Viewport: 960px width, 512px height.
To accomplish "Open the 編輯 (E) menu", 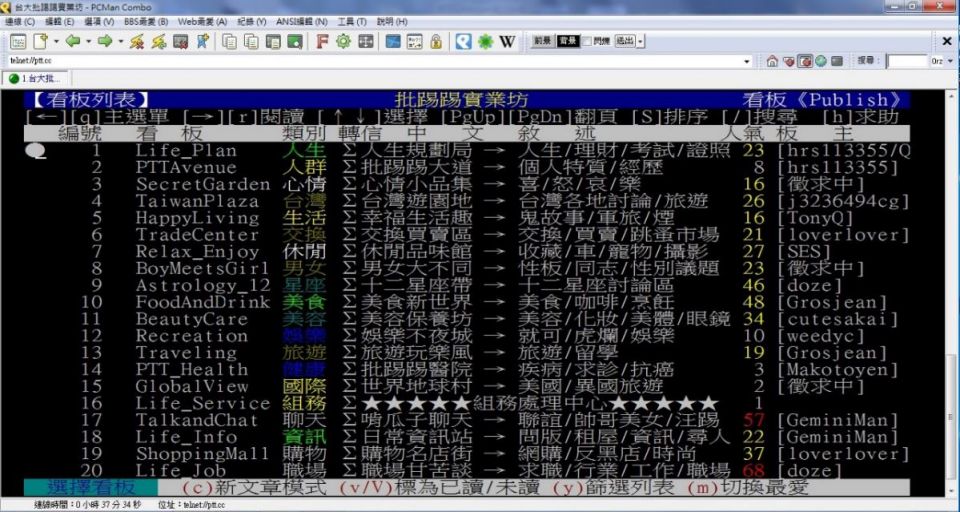I will pos(59,21).
